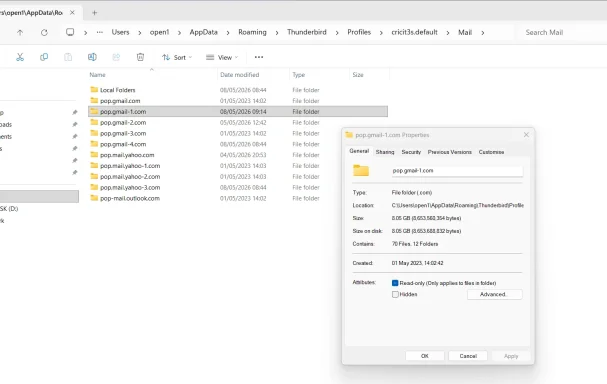607x384 pixels.
Task: Add a new tab with plus button
Action: pyautogui.click(x=94, y=13)
